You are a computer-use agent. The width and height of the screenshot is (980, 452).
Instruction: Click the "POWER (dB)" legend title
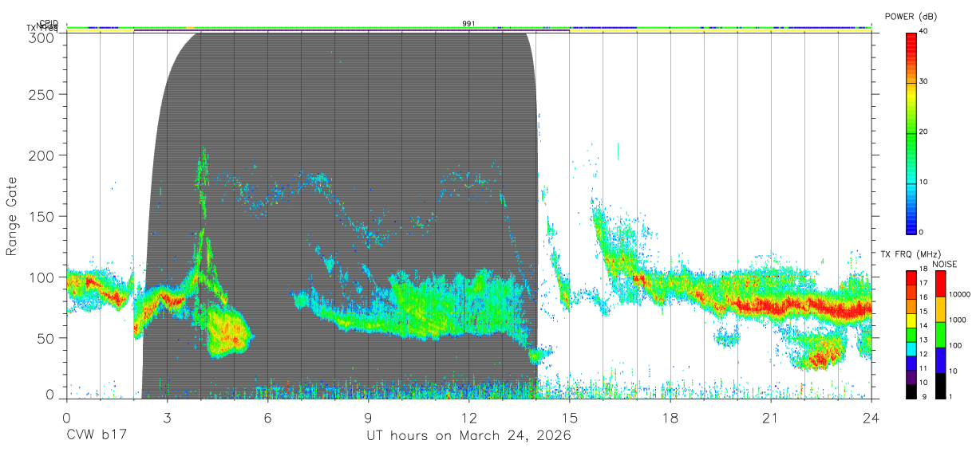912,16
